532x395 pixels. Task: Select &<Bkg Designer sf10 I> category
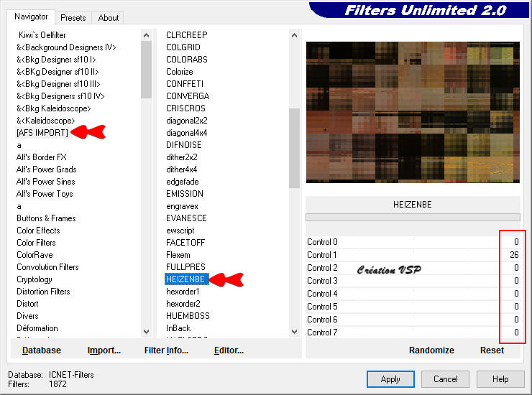tap(56, 60)
